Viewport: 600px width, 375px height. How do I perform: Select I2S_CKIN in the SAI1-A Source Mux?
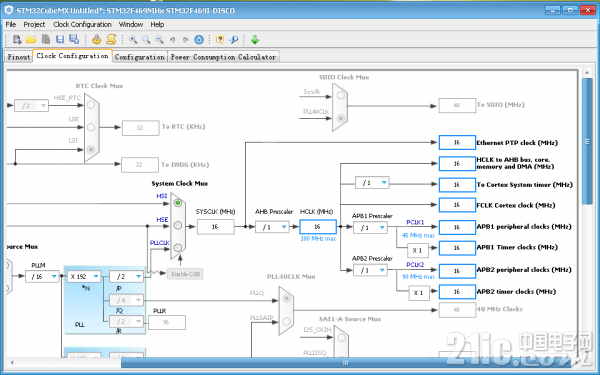(342, 338)
